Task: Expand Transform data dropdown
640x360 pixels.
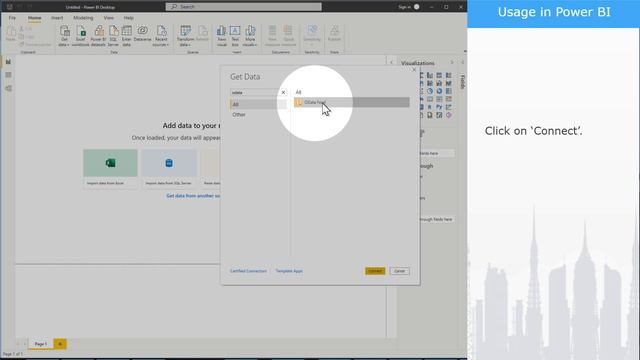Action: [x=185, y=36]
